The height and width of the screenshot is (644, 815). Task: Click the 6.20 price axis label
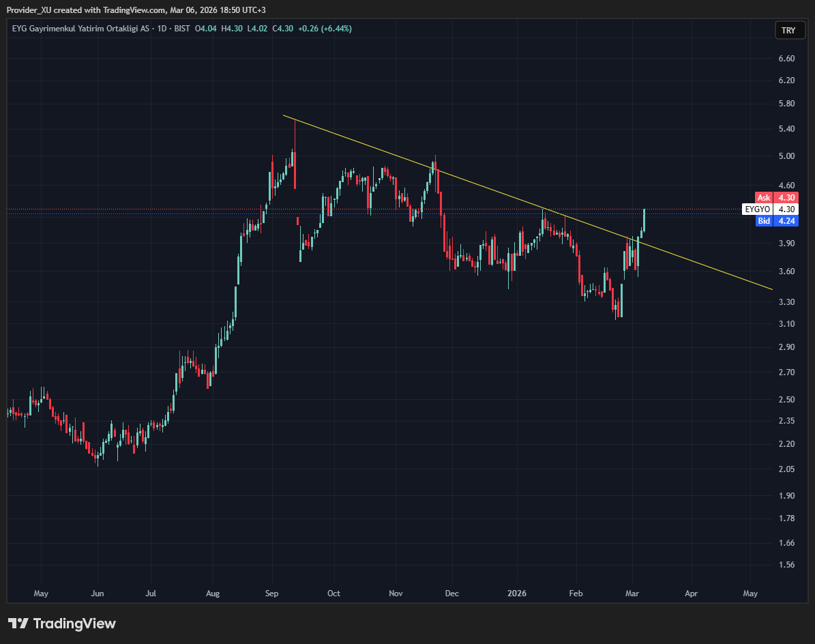point(786,80)
